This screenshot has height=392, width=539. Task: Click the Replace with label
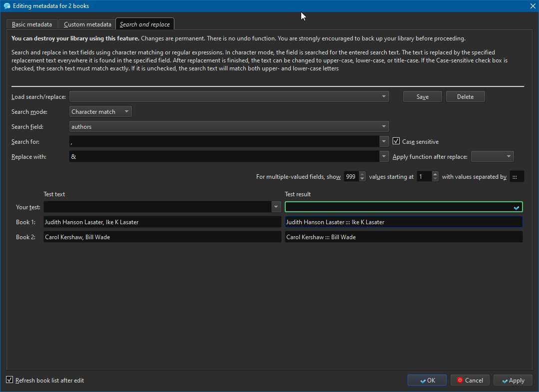pos(29,157)
